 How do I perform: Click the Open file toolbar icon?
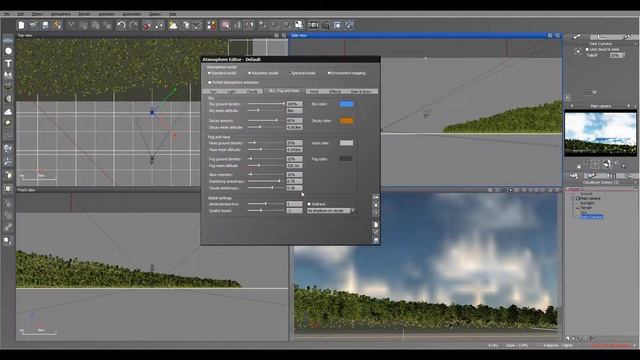[x=33, y=25]
